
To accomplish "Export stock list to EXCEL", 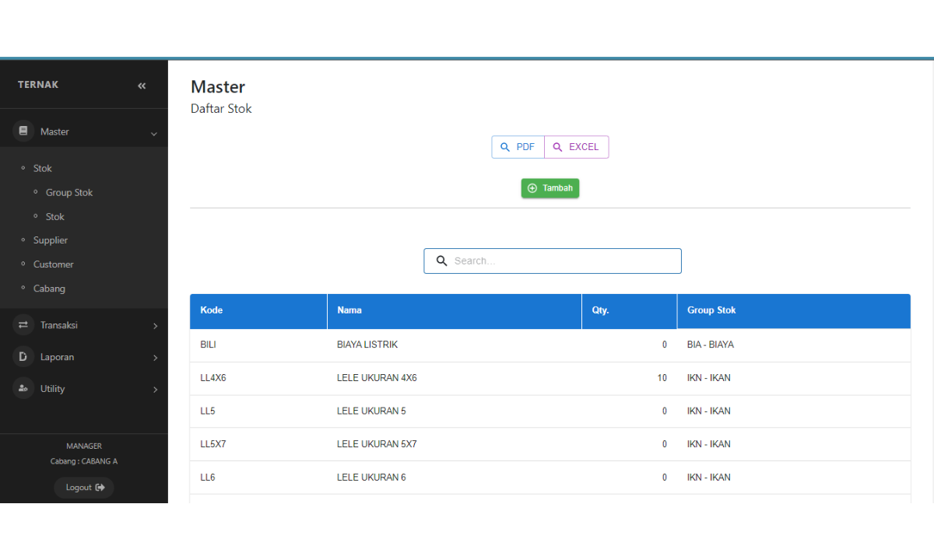I will pos(576,147).
